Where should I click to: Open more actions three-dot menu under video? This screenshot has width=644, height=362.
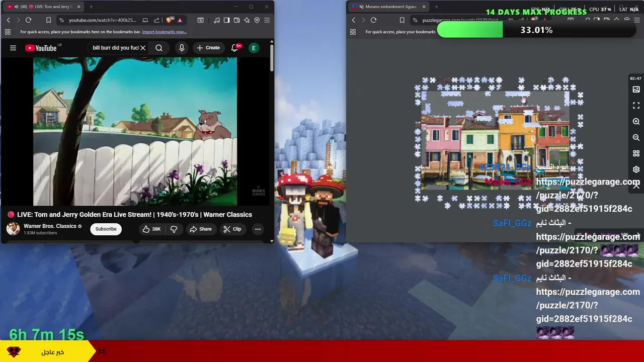pos(258,229)
